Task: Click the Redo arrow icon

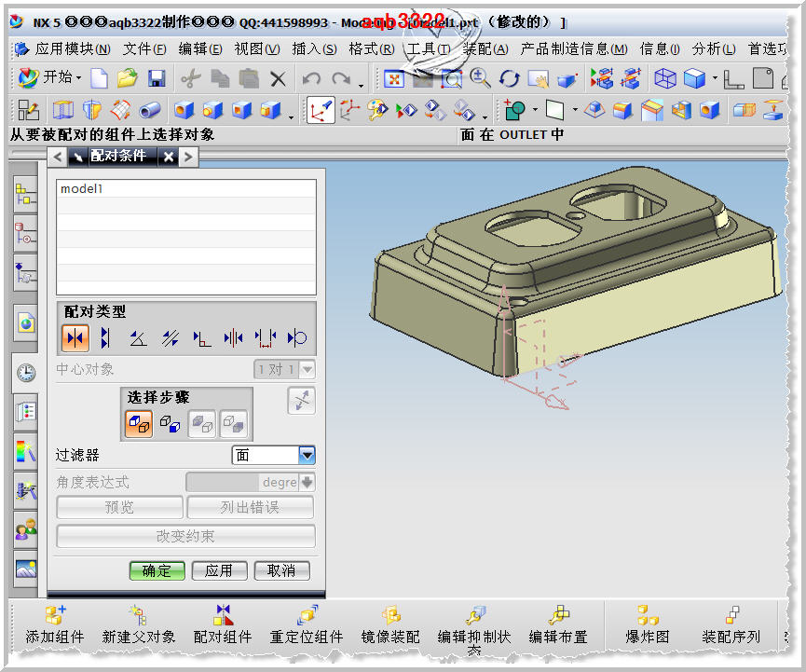Action: pyautogui.click(x=341, y=79)
